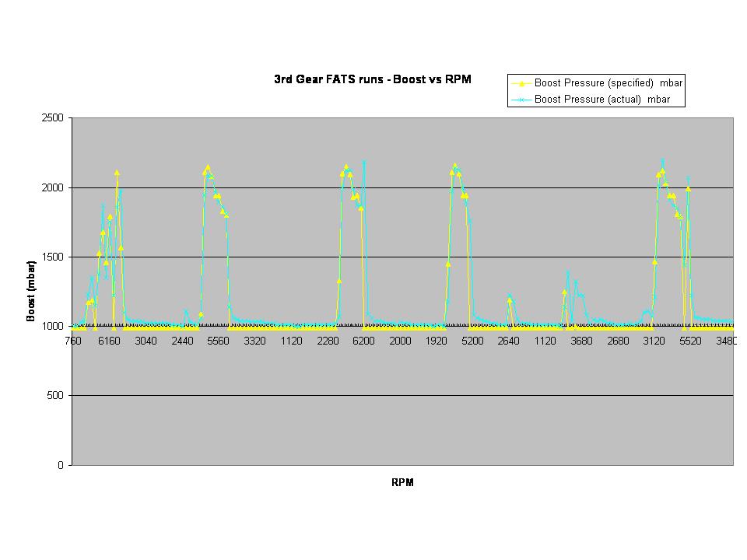The image size is (747, 560).
Task: Select the 6200 label on the X axis
Action: (364, 341)
